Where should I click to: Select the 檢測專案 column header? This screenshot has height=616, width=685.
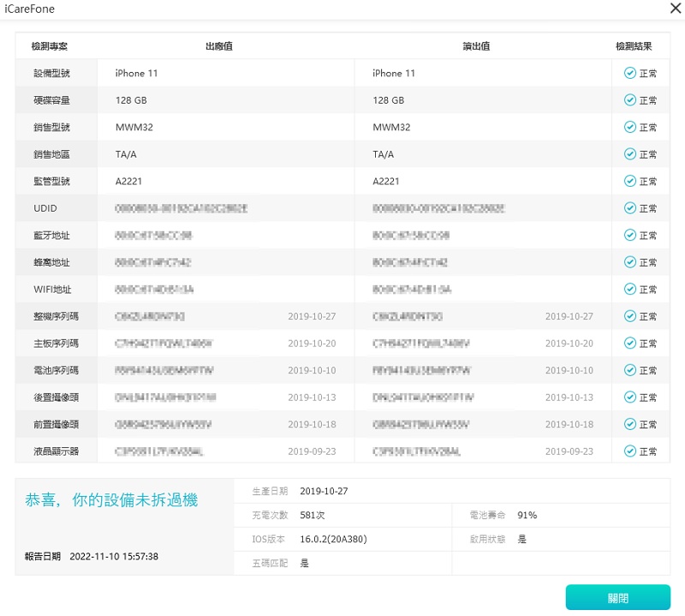(x=50, y=46)
